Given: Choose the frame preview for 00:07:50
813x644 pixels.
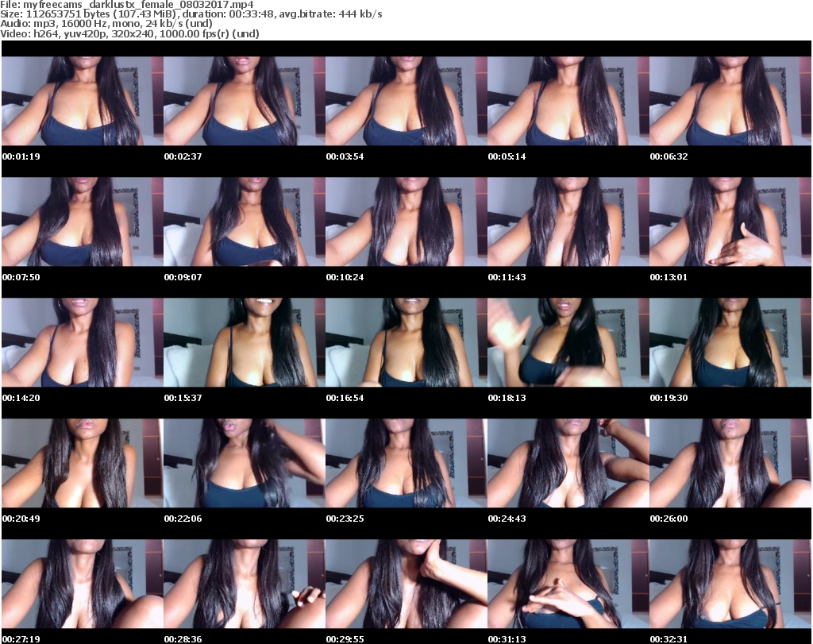Looking at the screenshot, I should [83, 222].
